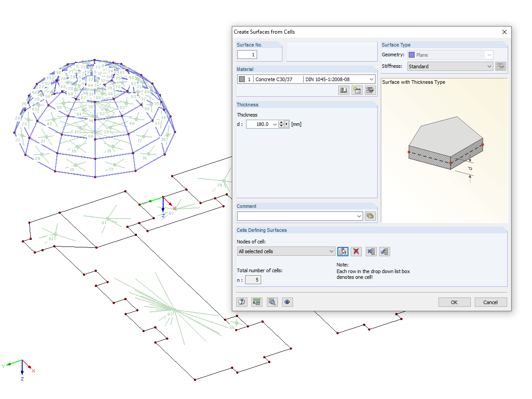Click the edit stiffness icon beside Stiffness dropdown
This screenshot has width=532, height=399.
[501, 66]
